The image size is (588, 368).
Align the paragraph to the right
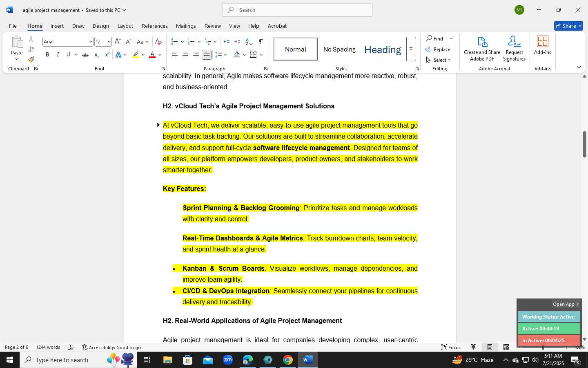point(196,55)
